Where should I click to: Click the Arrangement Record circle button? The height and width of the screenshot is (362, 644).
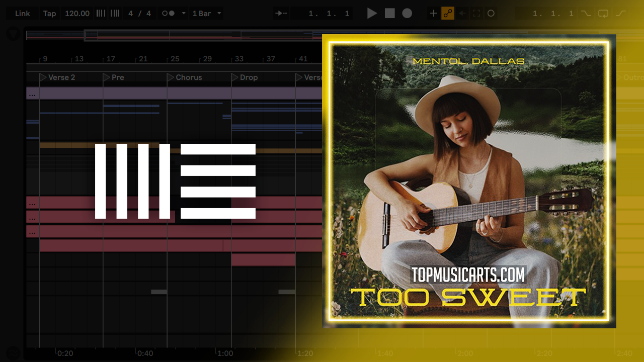tap(407, 14)
